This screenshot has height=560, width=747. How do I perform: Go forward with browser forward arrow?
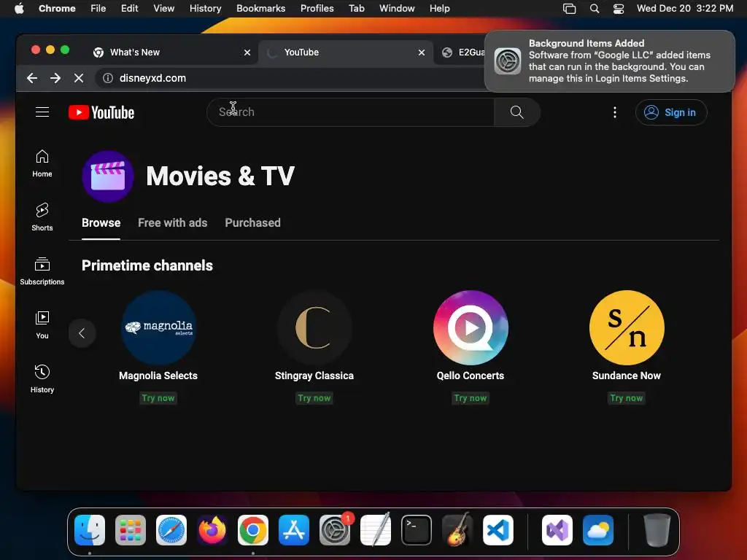(55, 78)
